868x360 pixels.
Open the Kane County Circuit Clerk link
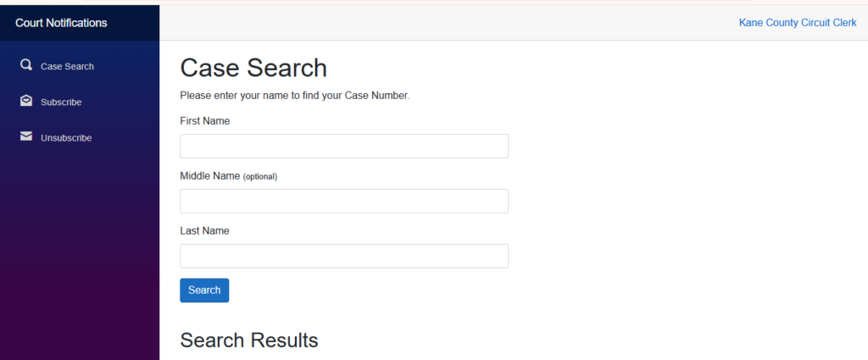click(x=798, y=23)
